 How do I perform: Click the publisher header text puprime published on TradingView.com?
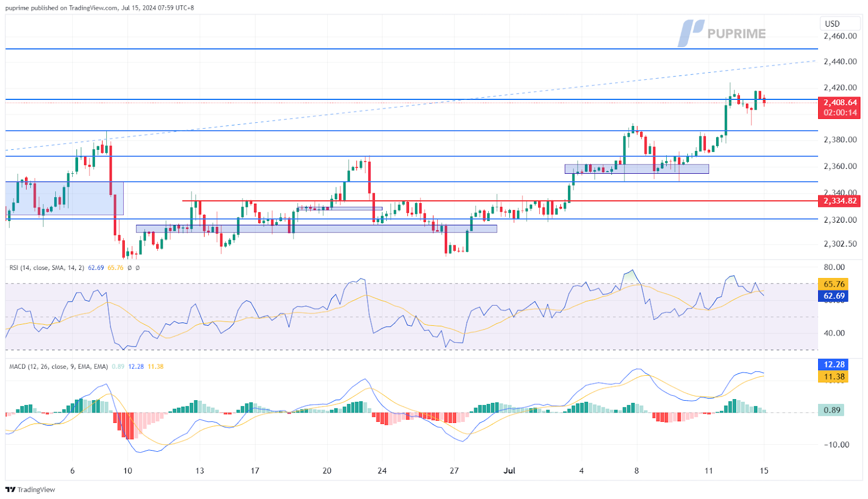[61, 8]
